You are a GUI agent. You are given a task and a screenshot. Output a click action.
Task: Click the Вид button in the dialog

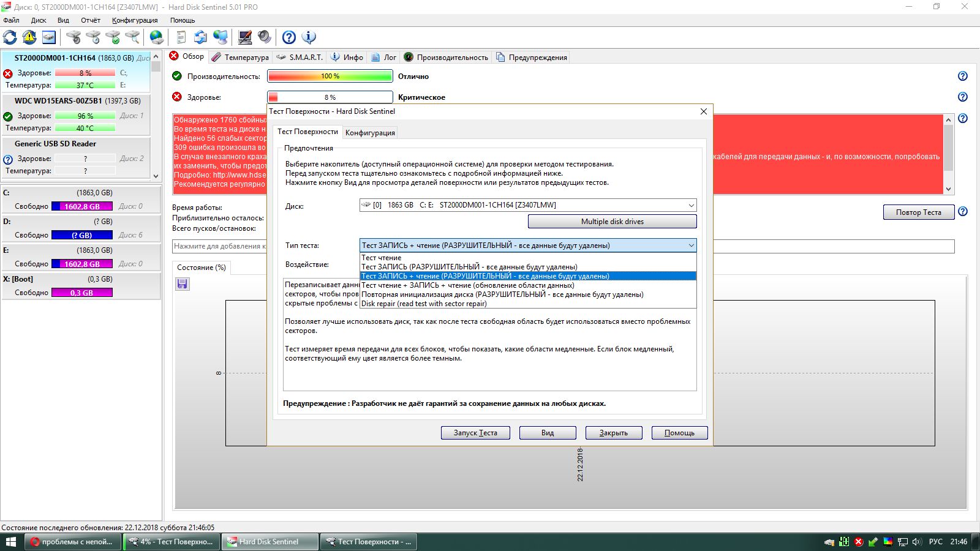tap(548, 433)
